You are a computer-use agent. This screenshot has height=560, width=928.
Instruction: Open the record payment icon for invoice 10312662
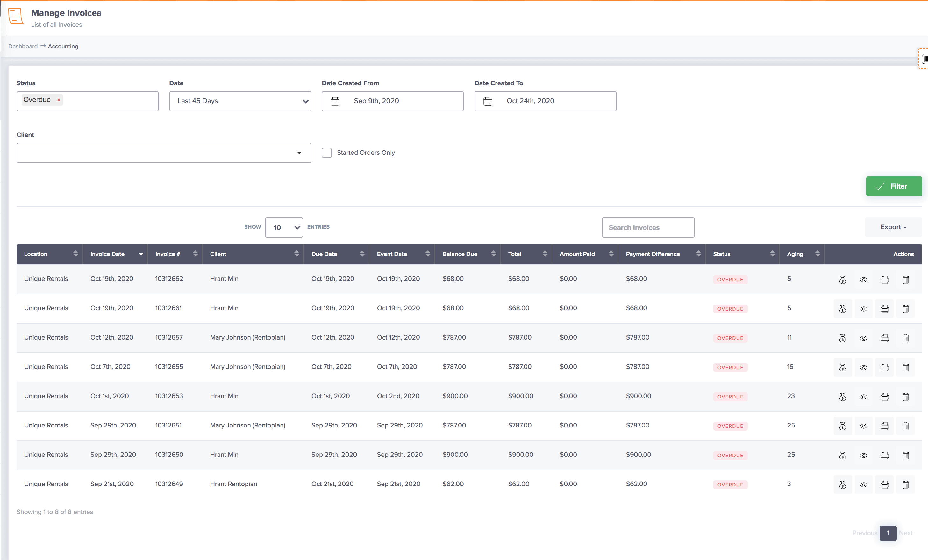click(x=843, y=279)
